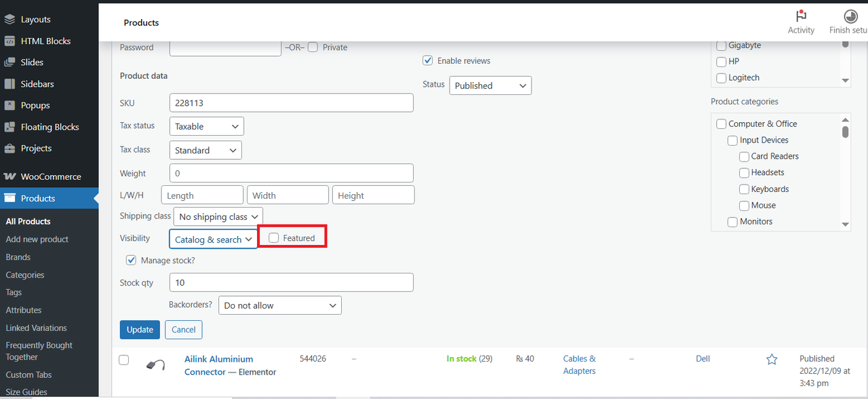Image resolution: width=868 pixels, height=399 pixels.
Task: Check the Gigabyte brand checkbox
Action: point(722,45)
